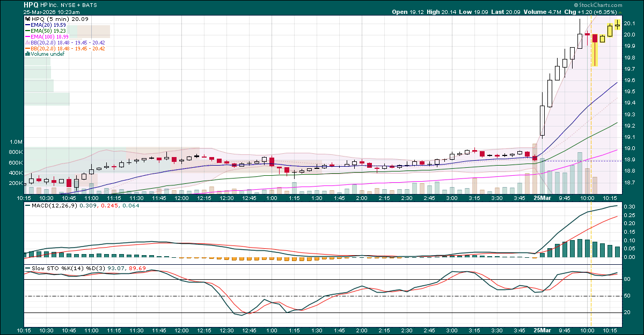This screenshot has height=335, width=644.
Task: Click the 1.0M volume axis label
Action: coord(16,142)
